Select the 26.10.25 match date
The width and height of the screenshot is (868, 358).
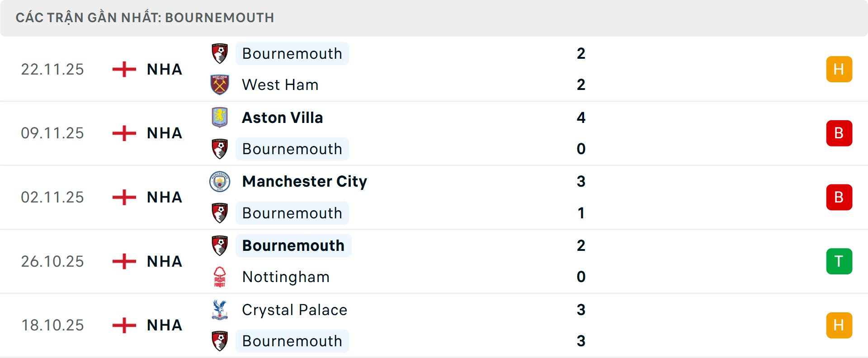coord(52,261)
